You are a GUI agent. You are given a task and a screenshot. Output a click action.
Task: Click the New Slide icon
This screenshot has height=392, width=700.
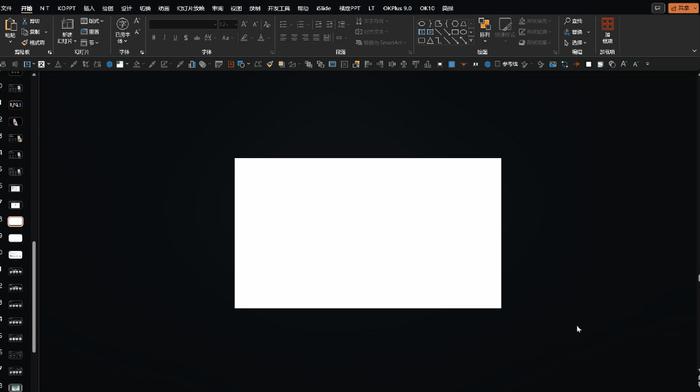pyautogui.click(x=67, y=24)
